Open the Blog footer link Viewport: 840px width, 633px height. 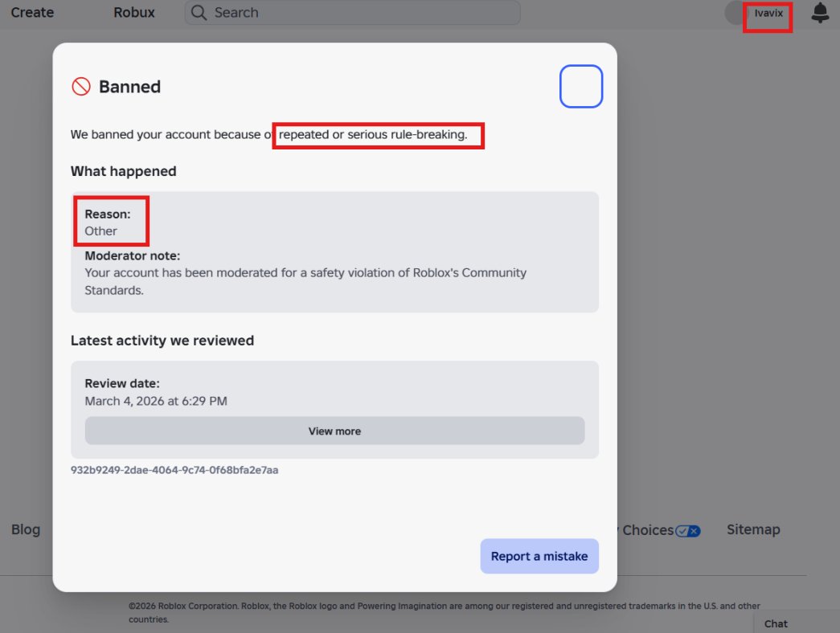26,529
